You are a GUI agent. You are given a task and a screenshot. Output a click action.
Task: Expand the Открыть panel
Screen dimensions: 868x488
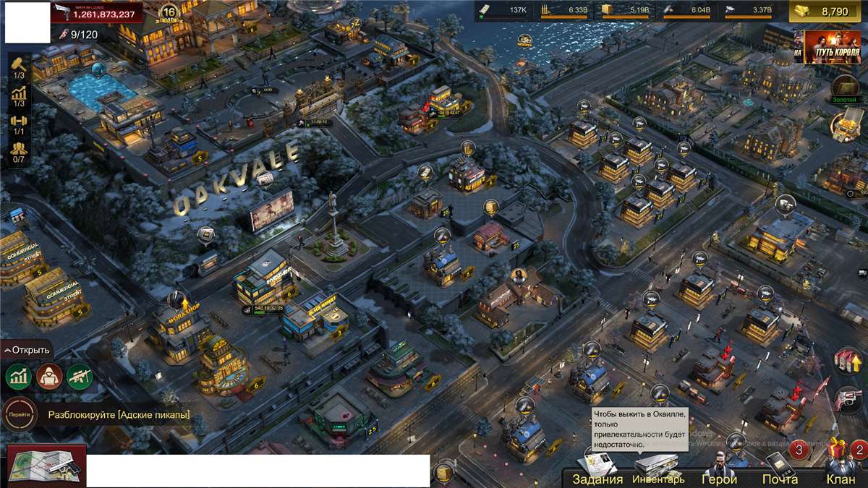pos(27,351)
